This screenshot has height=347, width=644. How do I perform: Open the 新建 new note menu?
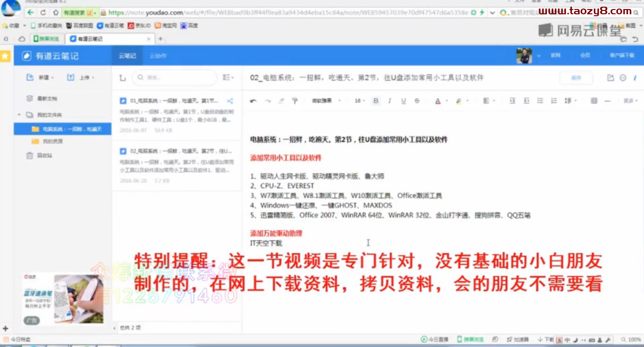40,77
